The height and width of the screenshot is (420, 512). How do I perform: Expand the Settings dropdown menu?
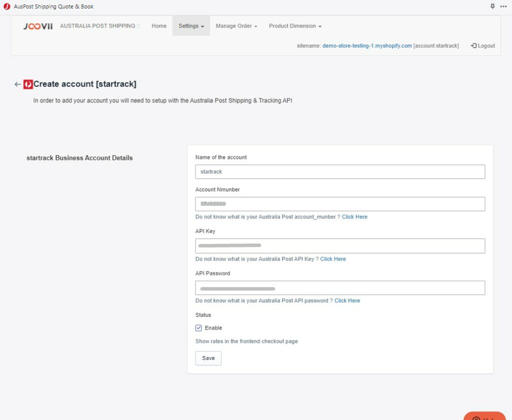point(191,26)
